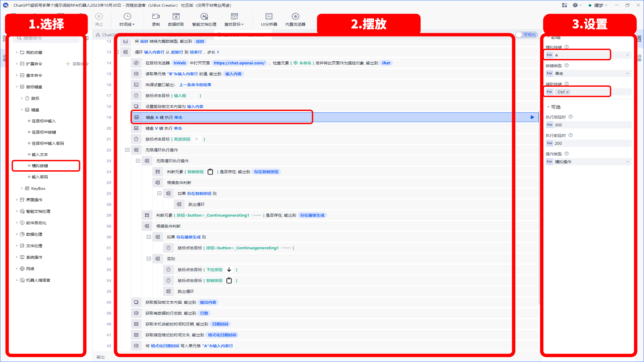Collapse the 可选 section
Image resolution: width=644 pixels, height=362 pixels.
pos(548,107)
